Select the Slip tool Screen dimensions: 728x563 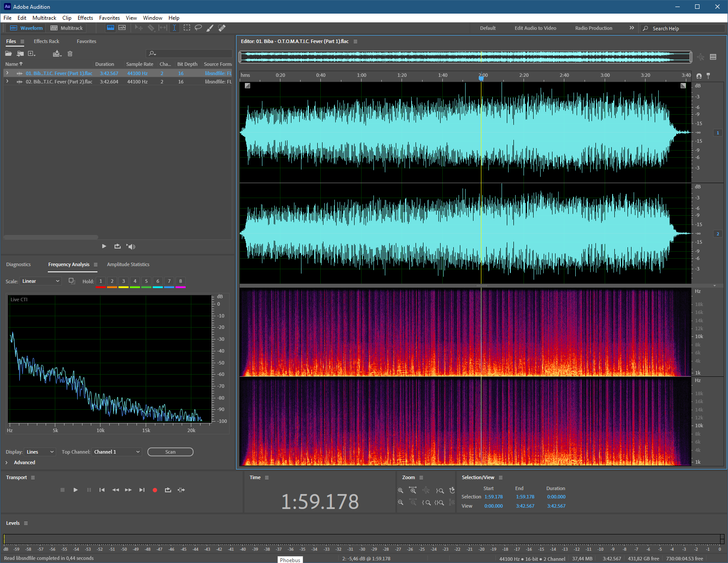point(163,28)
